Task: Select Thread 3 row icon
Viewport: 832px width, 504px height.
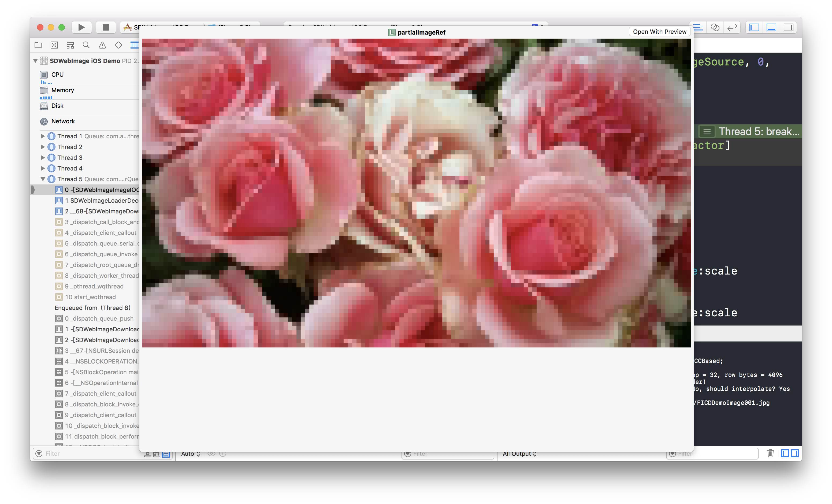Action: coord(51,158)
